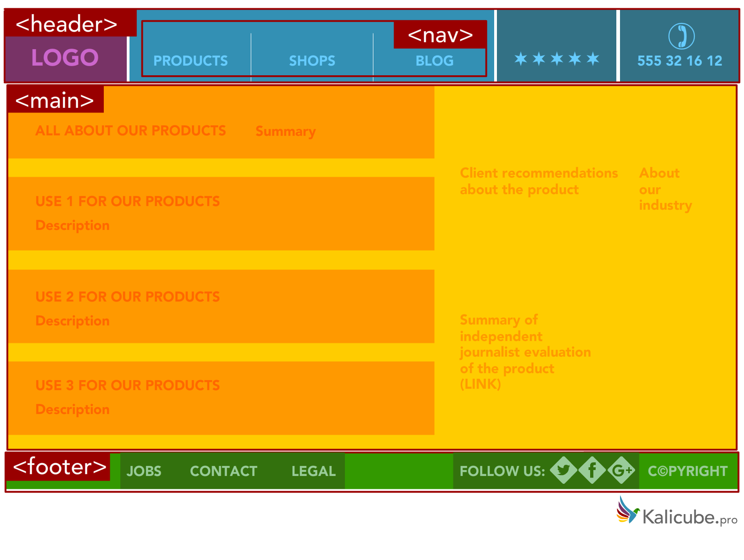Click the Client recommendations text block
Screen dimensions: 744x560
coord(539,181)
